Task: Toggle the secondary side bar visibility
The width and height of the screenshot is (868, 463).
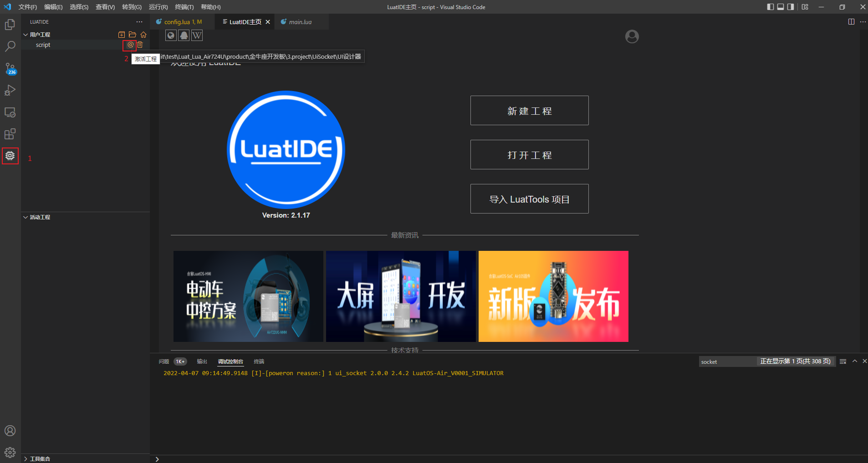Action: click(791, 7)
